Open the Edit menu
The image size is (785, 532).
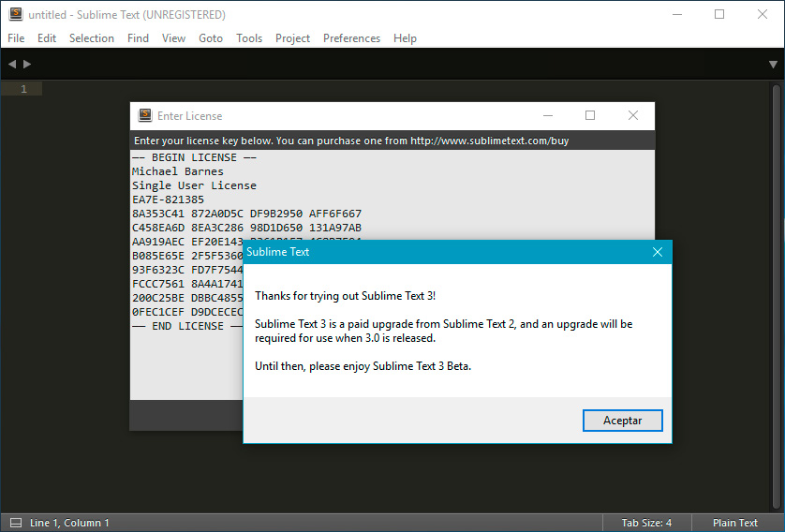coord(47,38)
